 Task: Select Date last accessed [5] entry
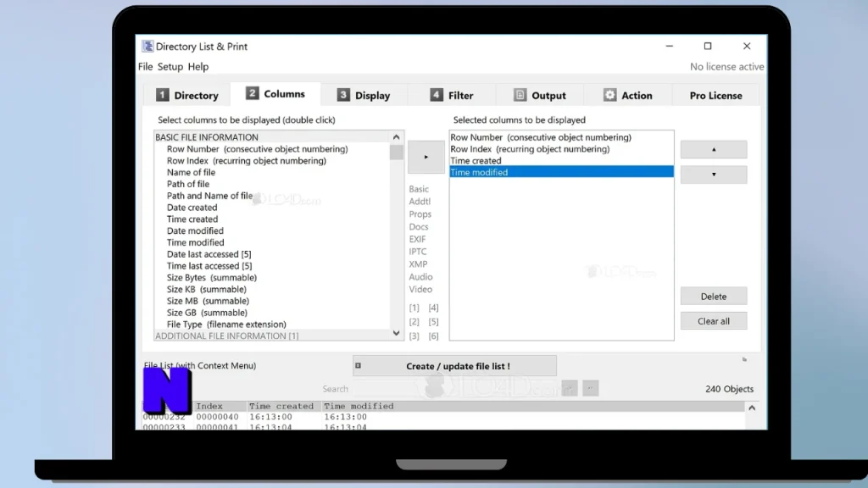209,254
